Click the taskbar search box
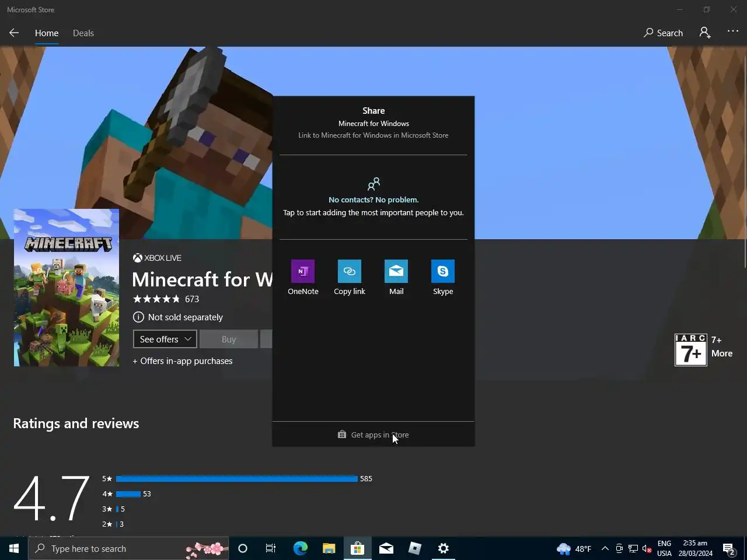The width and height of the screenshot is (747, 560). click(x=128, y=548)
